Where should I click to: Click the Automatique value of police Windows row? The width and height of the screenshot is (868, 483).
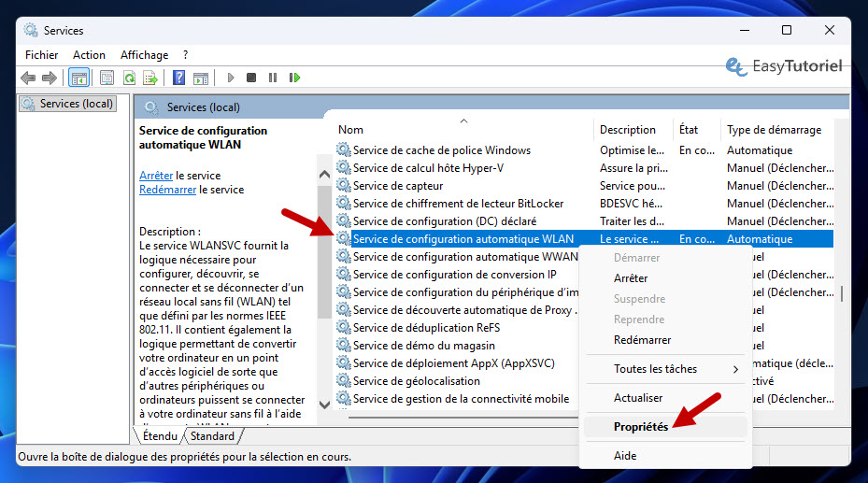click(760, 149)
